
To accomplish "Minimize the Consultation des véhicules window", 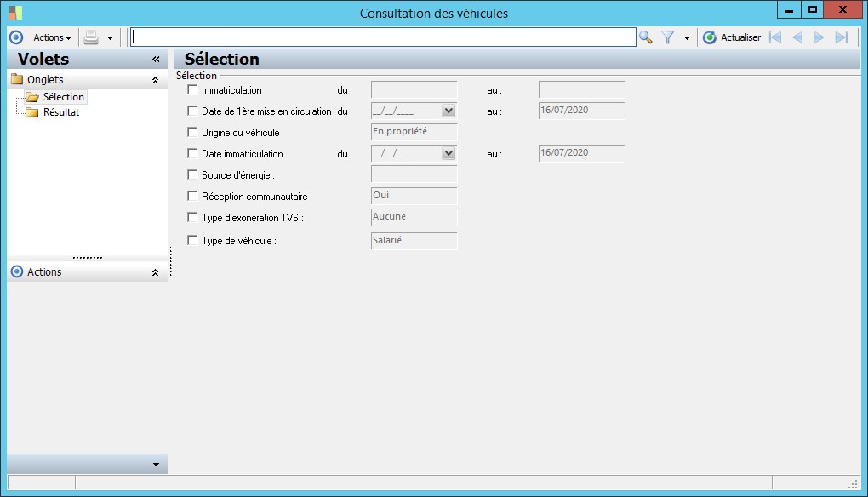I will coord(789,9).
